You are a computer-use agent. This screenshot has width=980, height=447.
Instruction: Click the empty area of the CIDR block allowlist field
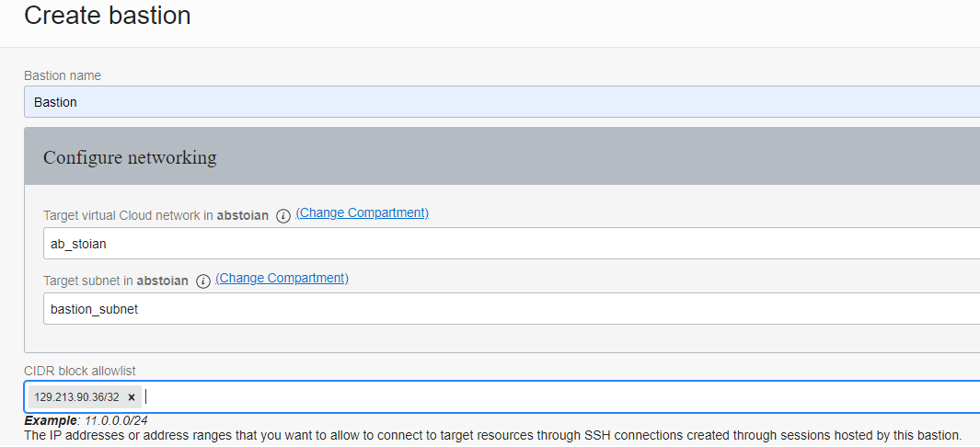tap(552, 397)
